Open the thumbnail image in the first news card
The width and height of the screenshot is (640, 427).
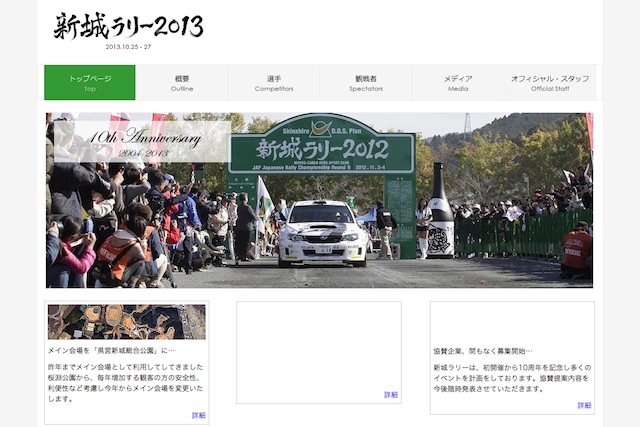click(126, 322)
